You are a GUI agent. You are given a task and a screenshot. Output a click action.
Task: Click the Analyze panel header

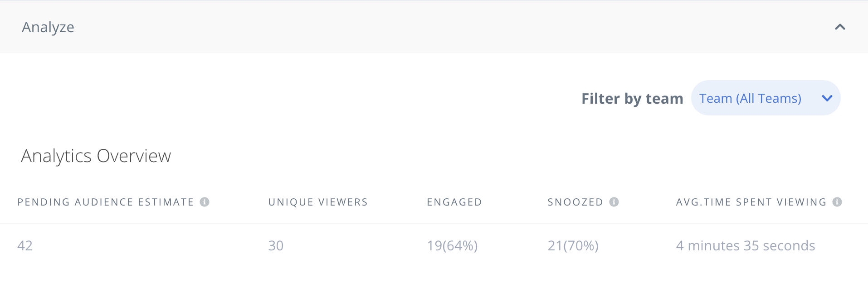(x=48, y=27)
